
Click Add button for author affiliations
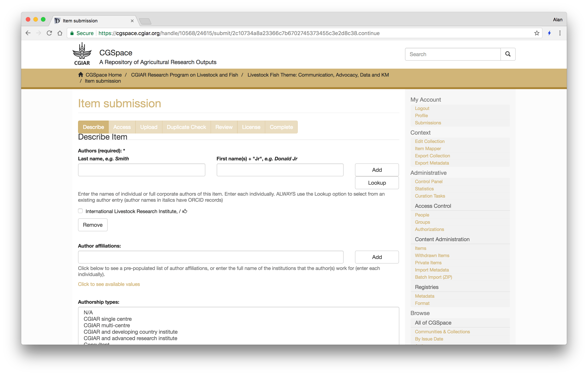tap(377, 257)
